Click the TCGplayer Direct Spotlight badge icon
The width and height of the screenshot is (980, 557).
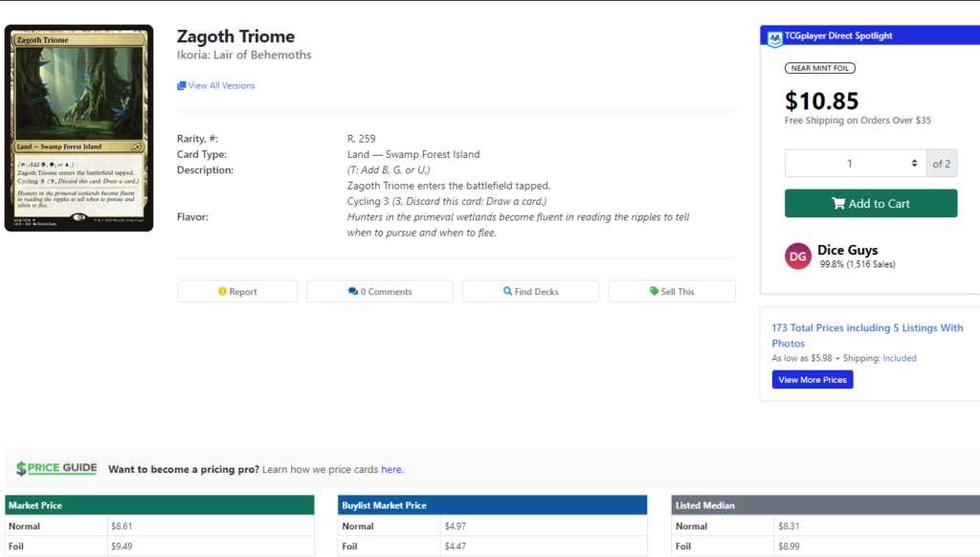[x=774, y=38]
